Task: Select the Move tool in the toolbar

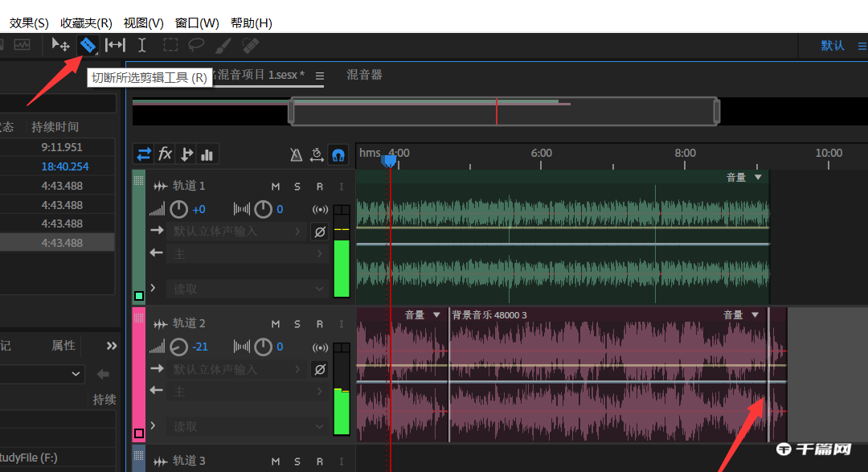Action: (60, 45)
